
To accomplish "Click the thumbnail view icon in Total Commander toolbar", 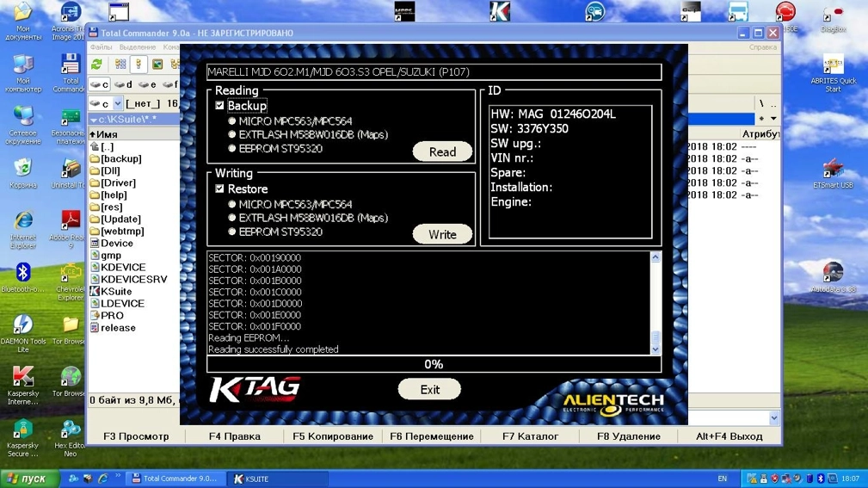I will [x=157, y=65].
